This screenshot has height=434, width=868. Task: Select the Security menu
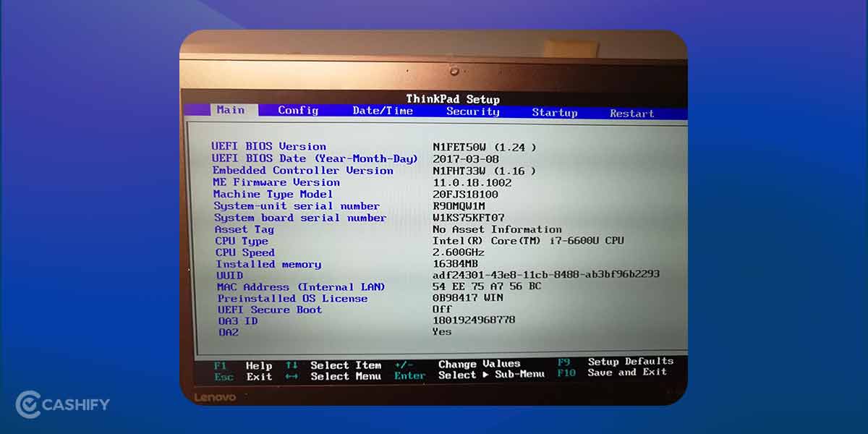474,111
